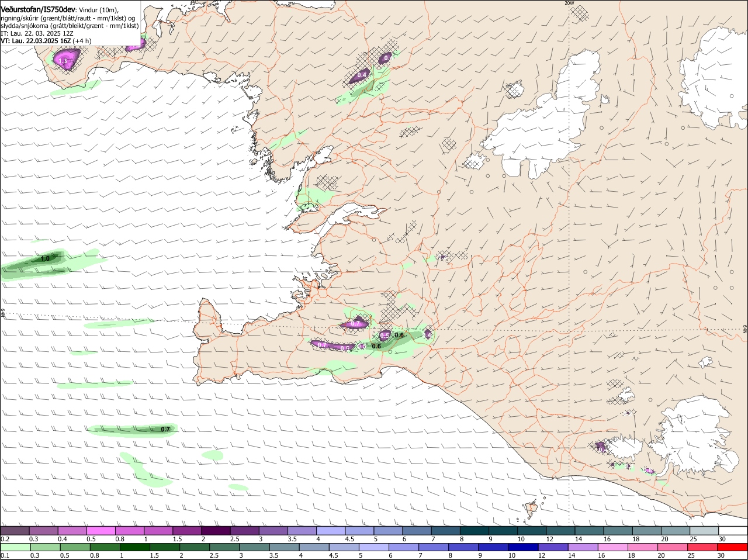Click the '18' label in the upper legend row

tap(636, 538)
